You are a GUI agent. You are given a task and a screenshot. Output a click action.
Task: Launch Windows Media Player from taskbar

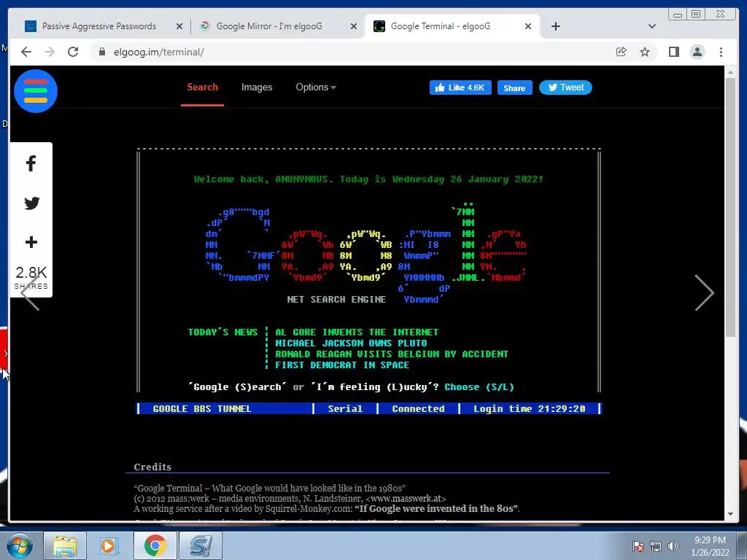coord(109,545)
